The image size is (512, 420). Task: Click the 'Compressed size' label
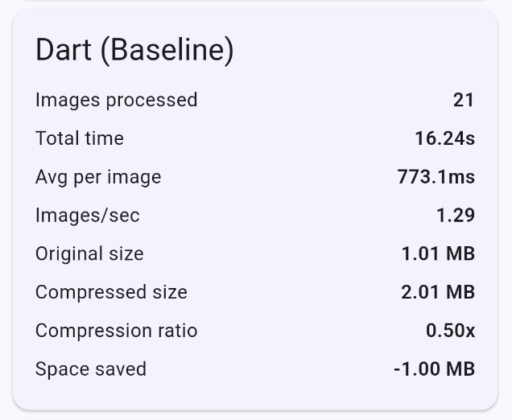pyautogui.click(x=111, y=292)
